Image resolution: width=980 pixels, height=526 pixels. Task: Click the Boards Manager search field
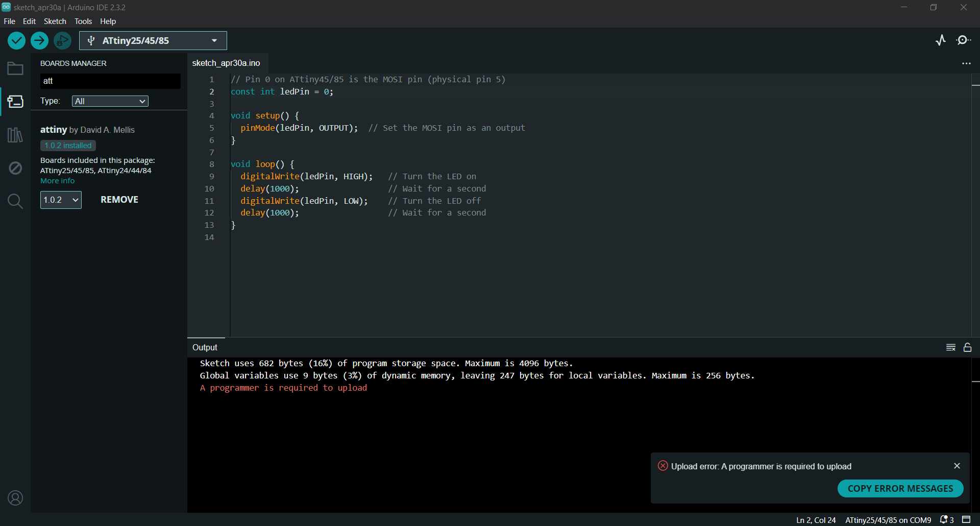(x=110, y=81)
